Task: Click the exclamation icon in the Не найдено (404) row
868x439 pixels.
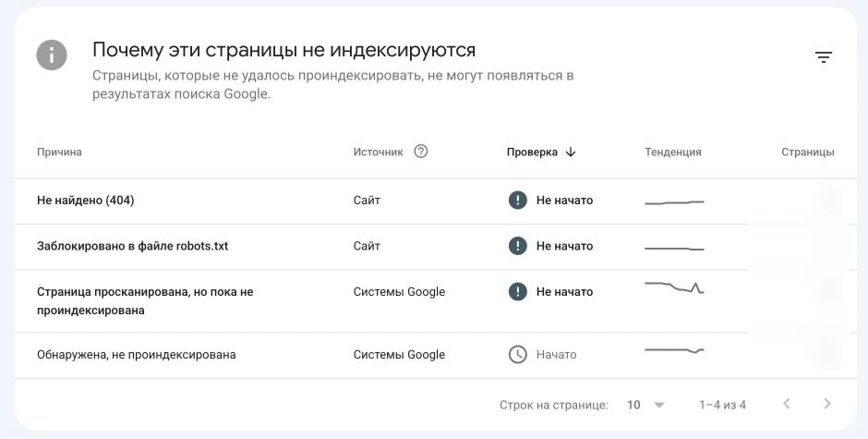Action: point(518,201)
